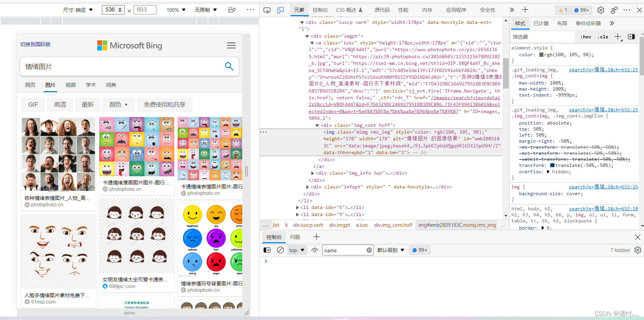The image size is (644, 320).
Task: Clear the name filter text
Action: (x=369, y=250)
